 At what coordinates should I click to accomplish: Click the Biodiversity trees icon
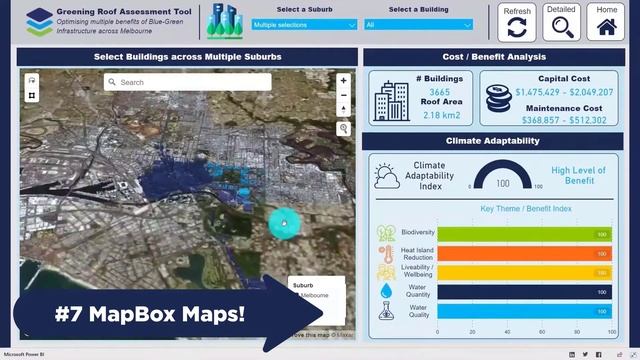coord(386,233)
